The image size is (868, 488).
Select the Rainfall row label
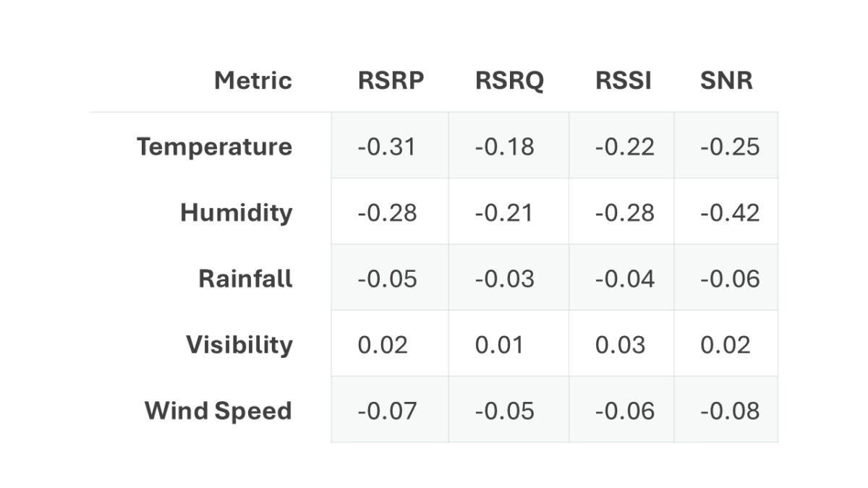click(246, 278)
